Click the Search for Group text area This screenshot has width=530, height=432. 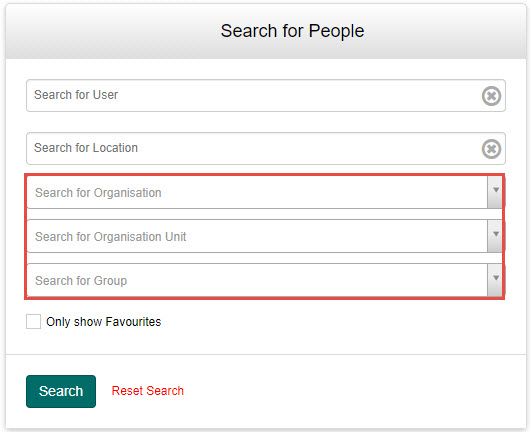point(257,280)
